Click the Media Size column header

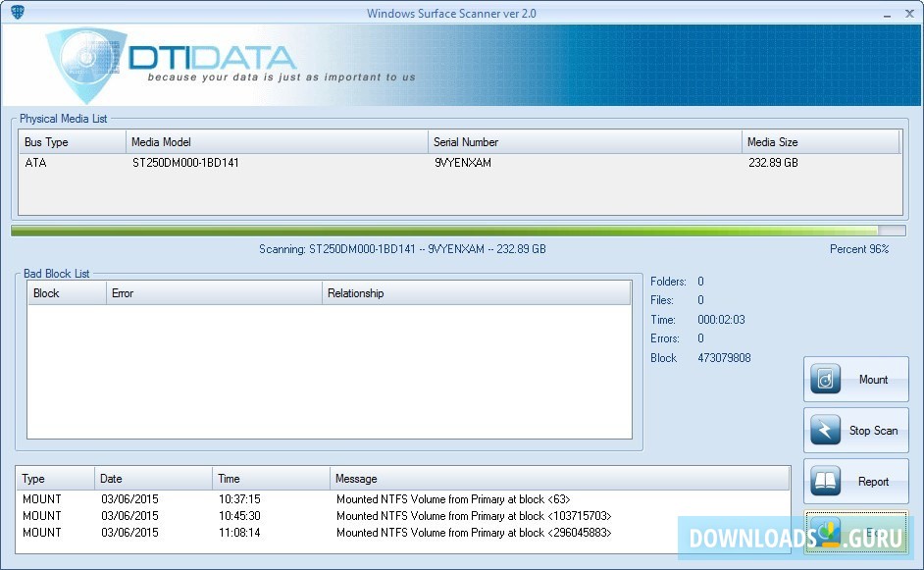pyautogui.click(x=820, y=142)
